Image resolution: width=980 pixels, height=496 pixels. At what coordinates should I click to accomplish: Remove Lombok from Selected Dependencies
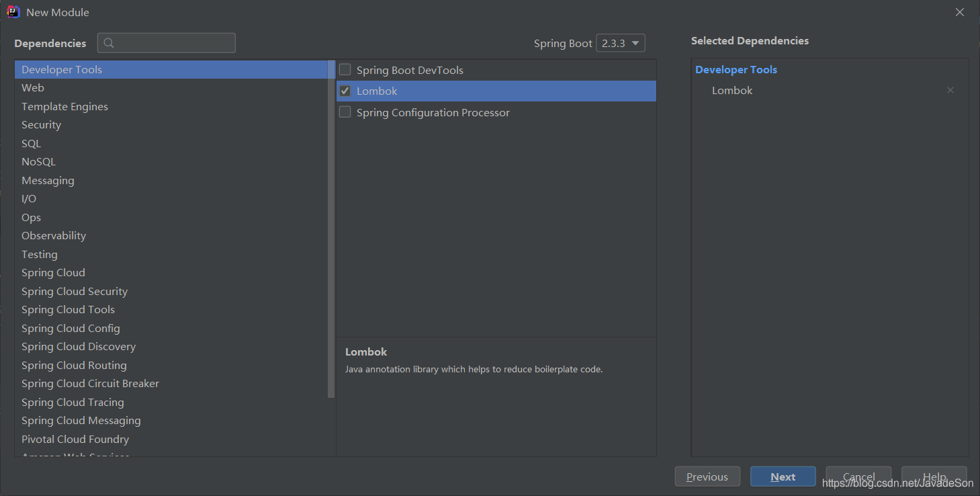tap(950, 90)
